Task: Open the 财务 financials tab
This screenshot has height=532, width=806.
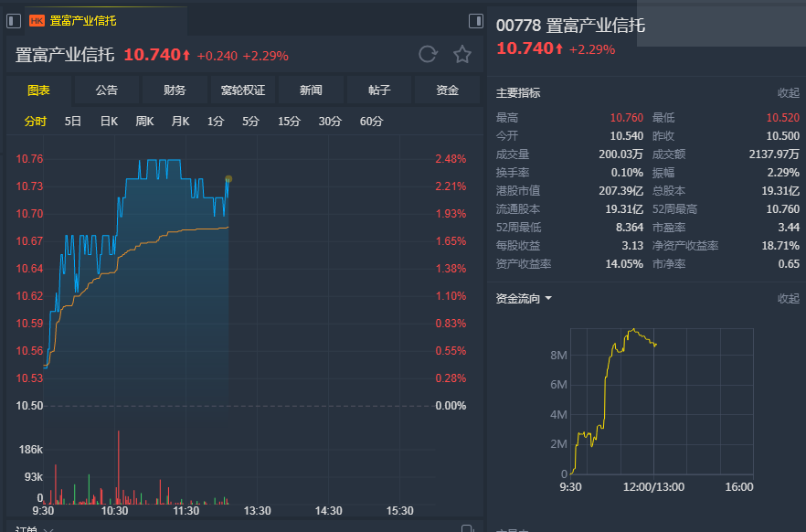Action: tap(175, 90)
